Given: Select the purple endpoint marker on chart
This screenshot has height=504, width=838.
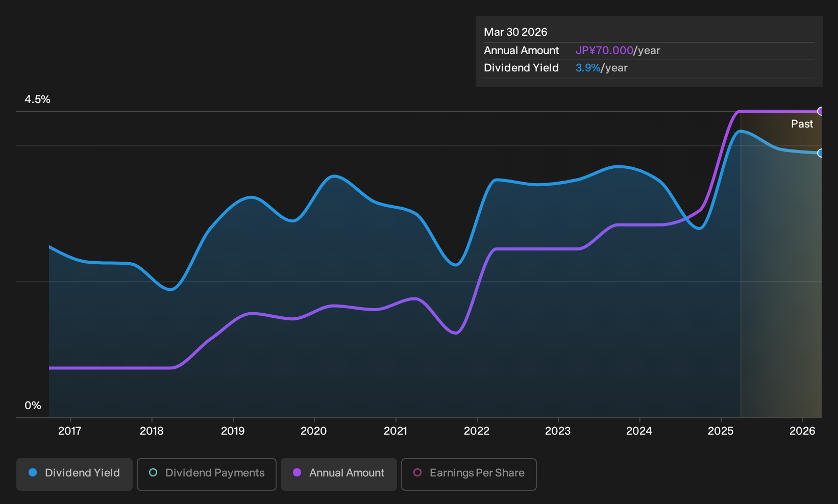Looking at the screenshot, I should [x=820, y=111].
